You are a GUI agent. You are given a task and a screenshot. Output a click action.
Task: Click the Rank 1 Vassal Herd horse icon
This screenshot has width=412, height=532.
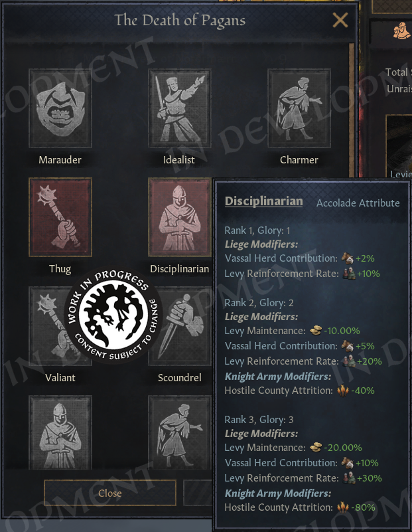347,258
